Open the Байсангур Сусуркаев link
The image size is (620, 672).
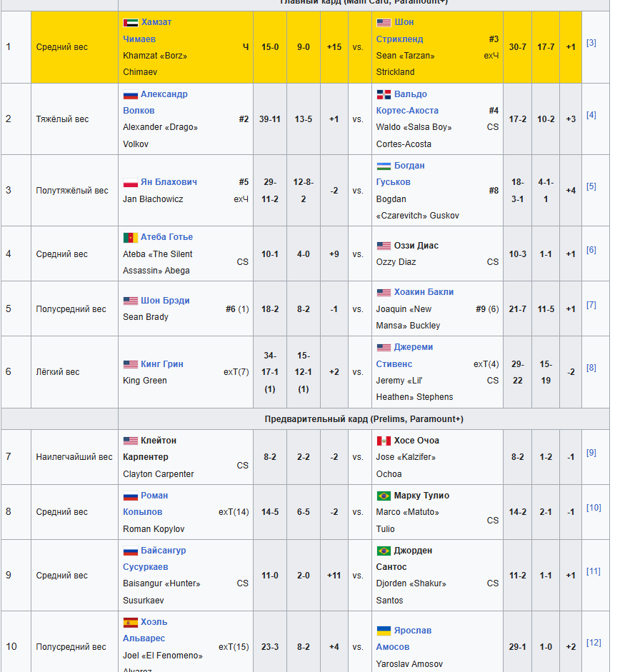click(x=154, y=558)
